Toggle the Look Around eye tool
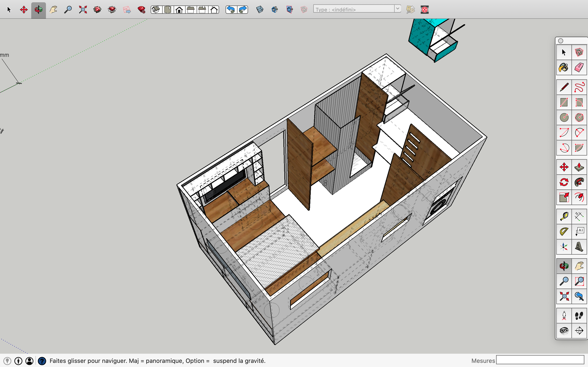The width and height of the screenshot is (588, 367). point(564,331)
